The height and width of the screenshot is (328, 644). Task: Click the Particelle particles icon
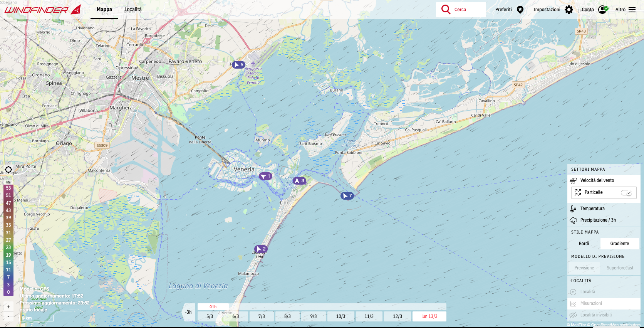[578, 192]
